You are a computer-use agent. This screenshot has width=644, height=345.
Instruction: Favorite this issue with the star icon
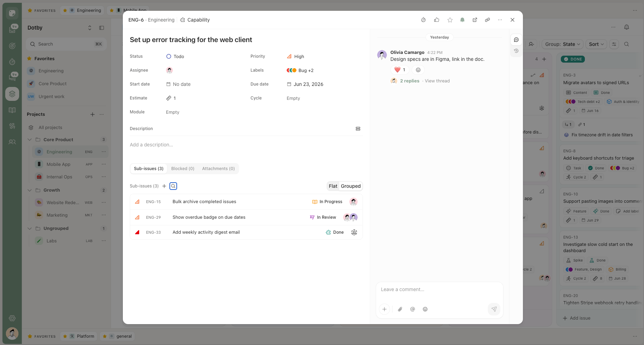[450, 20]
